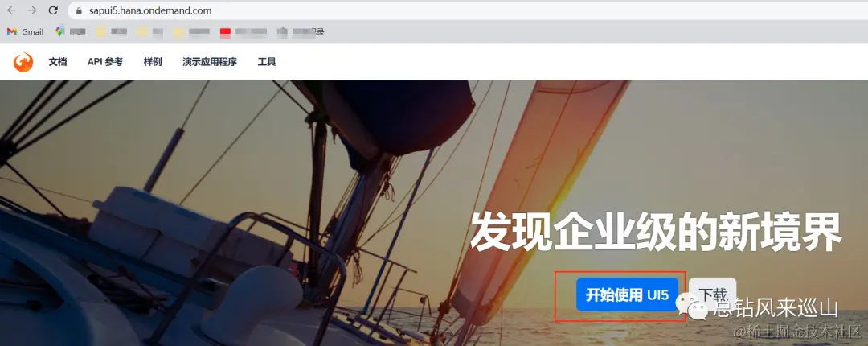The width and height of the screenshot is (868, 346).
Task: Open the 演示应用程序 navigation item
Action: [x=210, y=62]
